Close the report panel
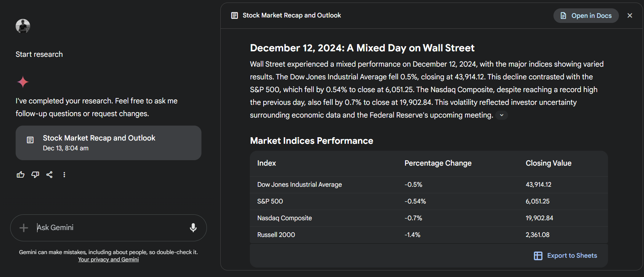 pyautogui.click(x=630, y=16)
